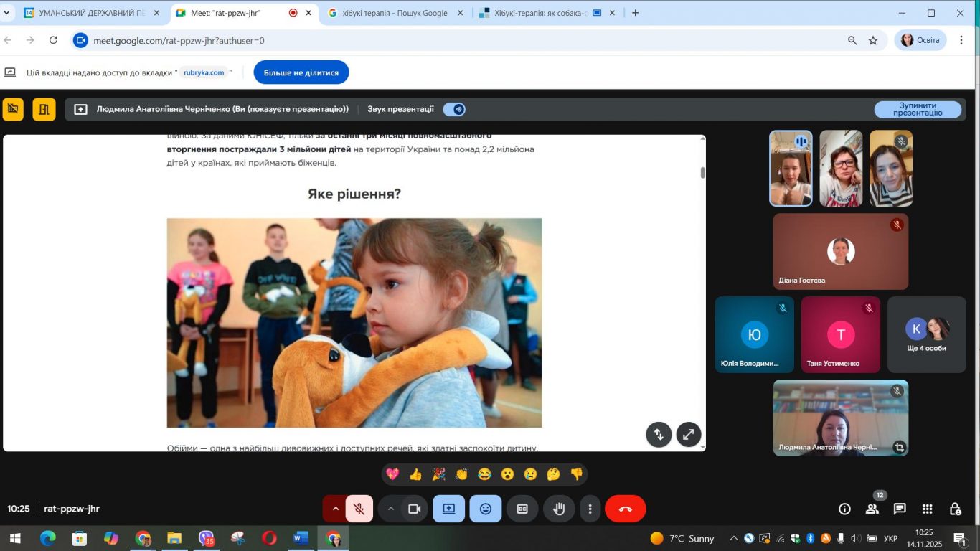Click Зупинити презентацію button
Image resolution: width=980 pixels, height=551 pixels.
click(918, 109)
